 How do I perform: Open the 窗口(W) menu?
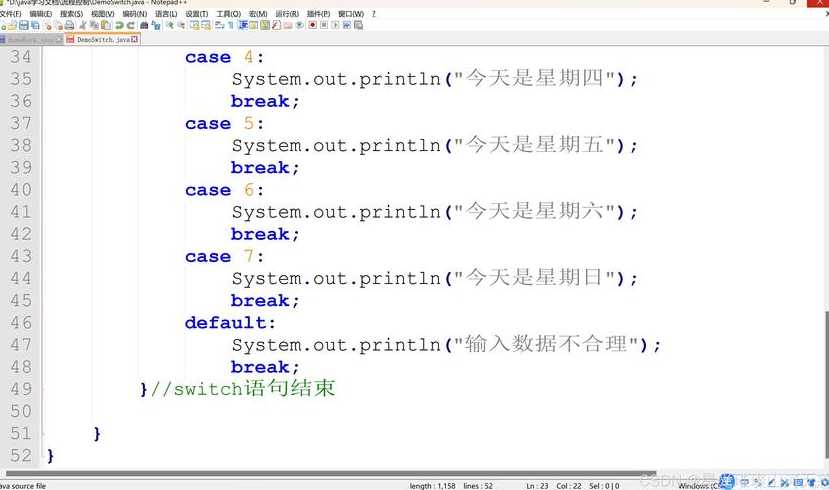351,14
